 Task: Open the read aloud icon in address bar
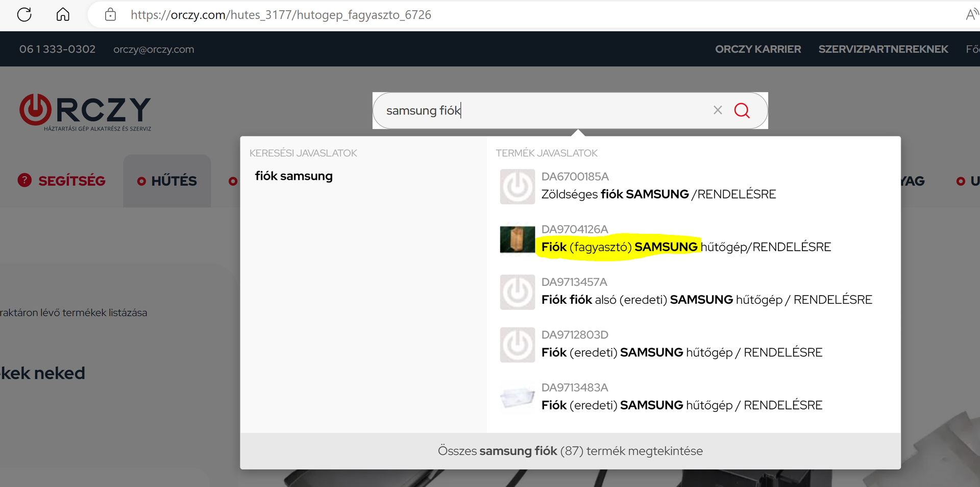971,14
